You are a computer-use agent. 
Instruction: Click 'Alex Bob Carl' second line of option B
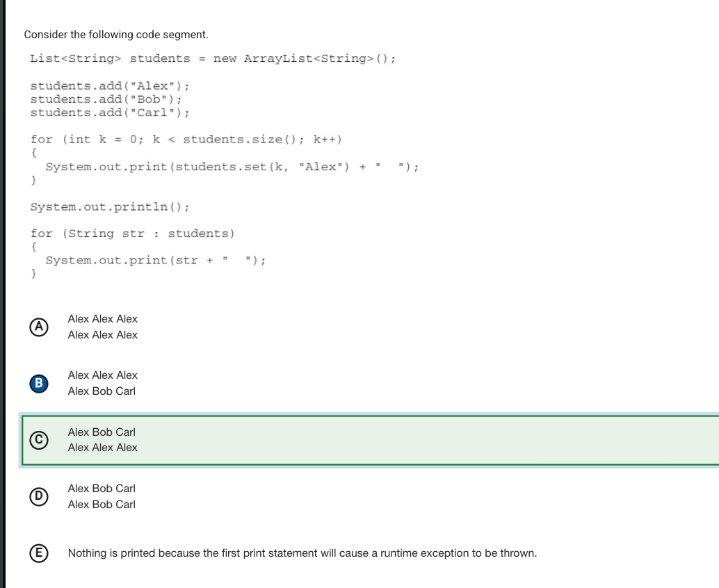point(102,391)
